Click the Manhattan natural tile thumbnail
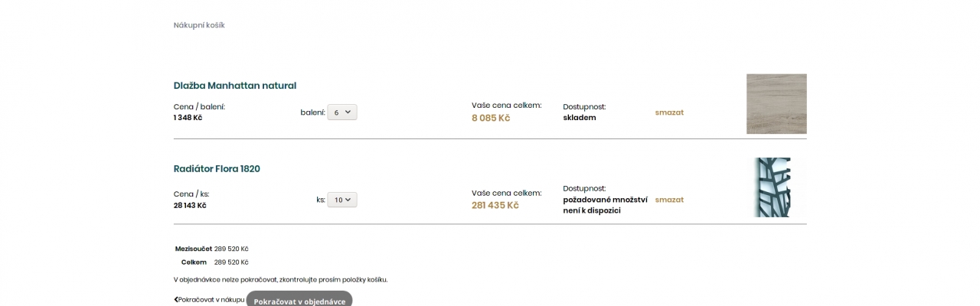Viewport: 980px width, 306px height. (776, 104)
